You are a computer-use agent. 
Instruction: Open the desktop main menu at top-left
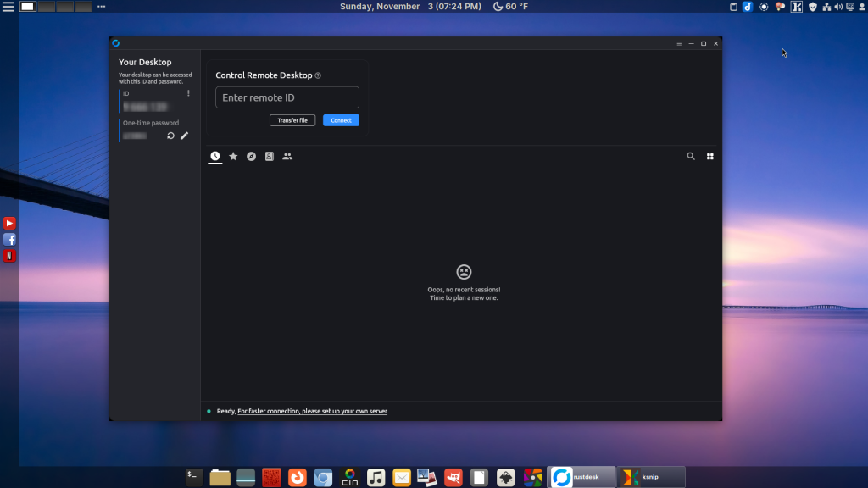pos(8,7)
